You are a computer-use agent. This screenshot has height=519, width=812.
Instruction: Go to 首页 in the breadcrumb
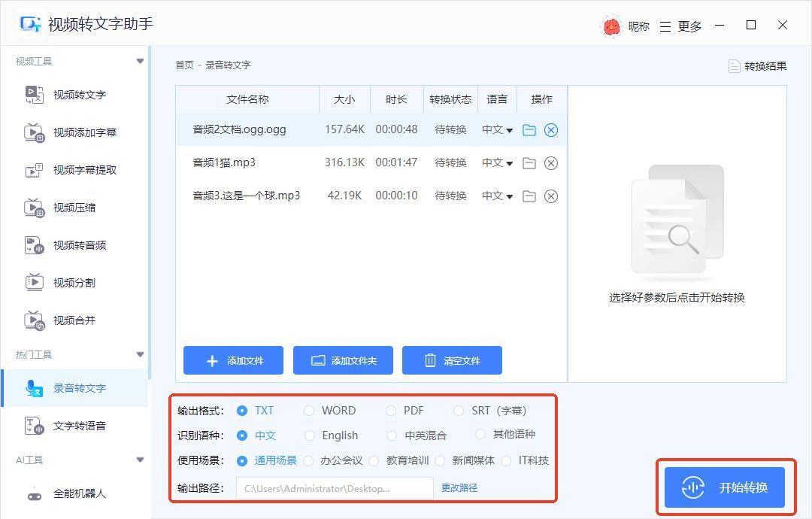coord(184,65)
